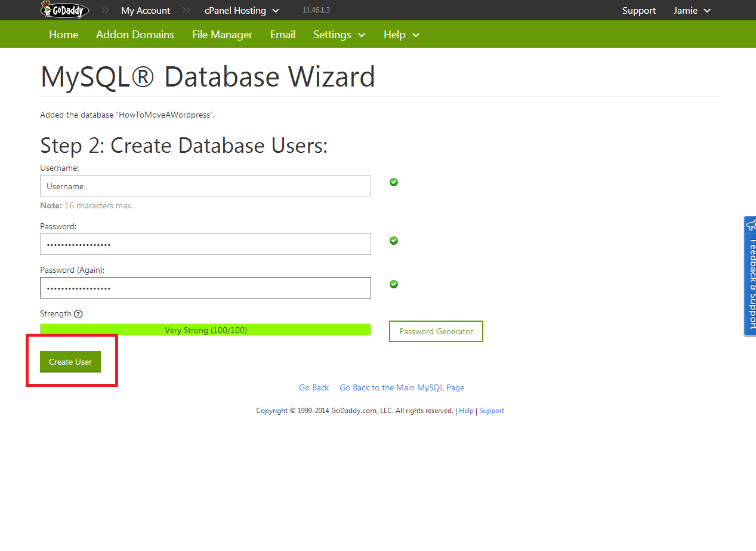Click the GoDaddy logo
The image size is (756, 551).
click(x=65, y=10)
